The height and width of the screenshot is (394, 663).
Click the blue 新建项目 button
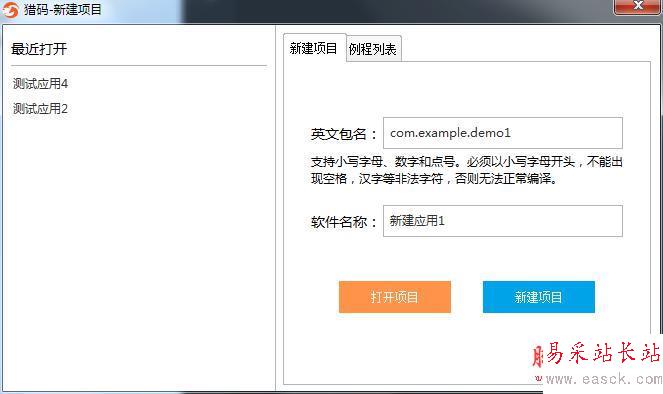pyautogui.click(x=539, y=297)
